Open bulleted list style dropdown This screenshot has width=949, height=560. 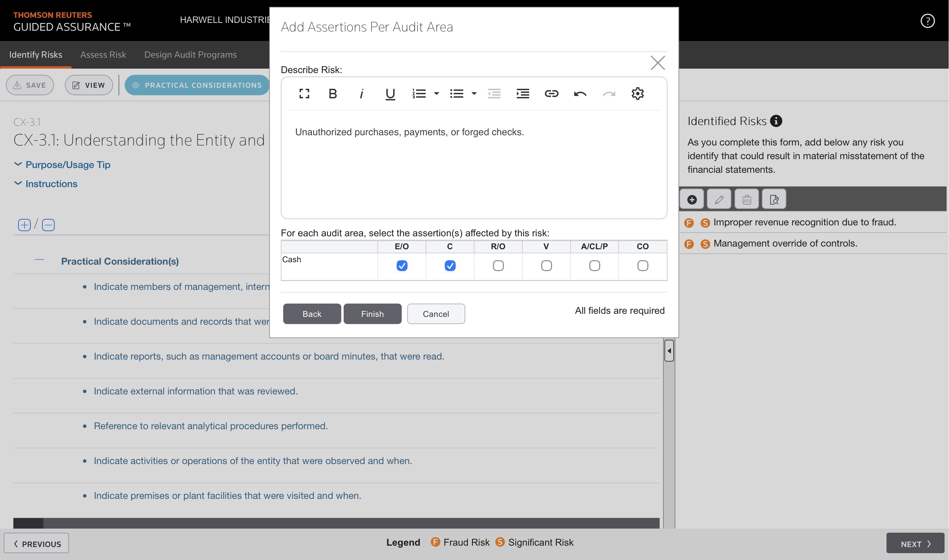point(474,94)
